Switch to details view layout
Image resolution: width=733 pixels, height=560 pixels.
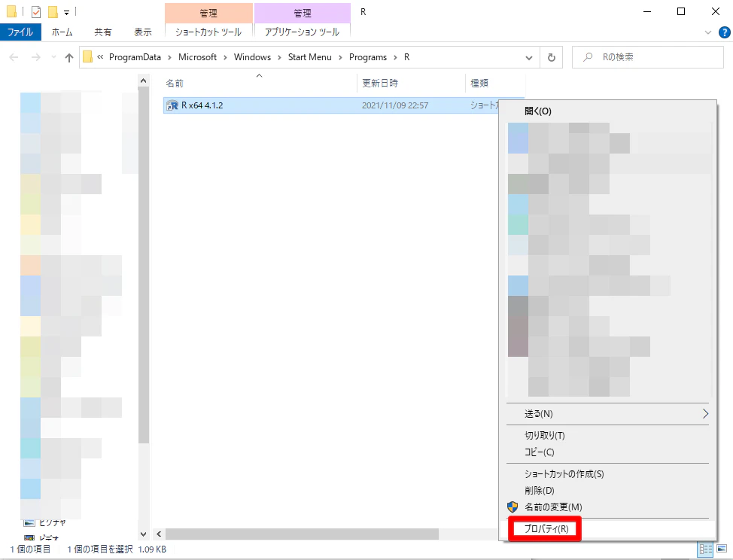[705, 549]
